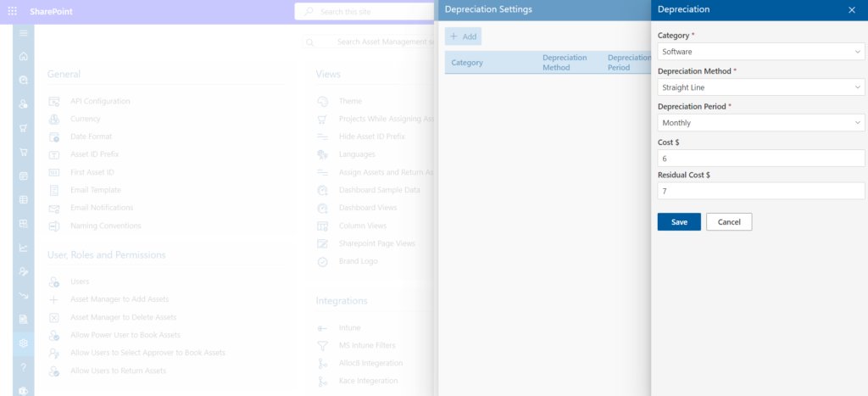Click the Category column header
This screenshot has width=868, height=396.
[467, 63]
